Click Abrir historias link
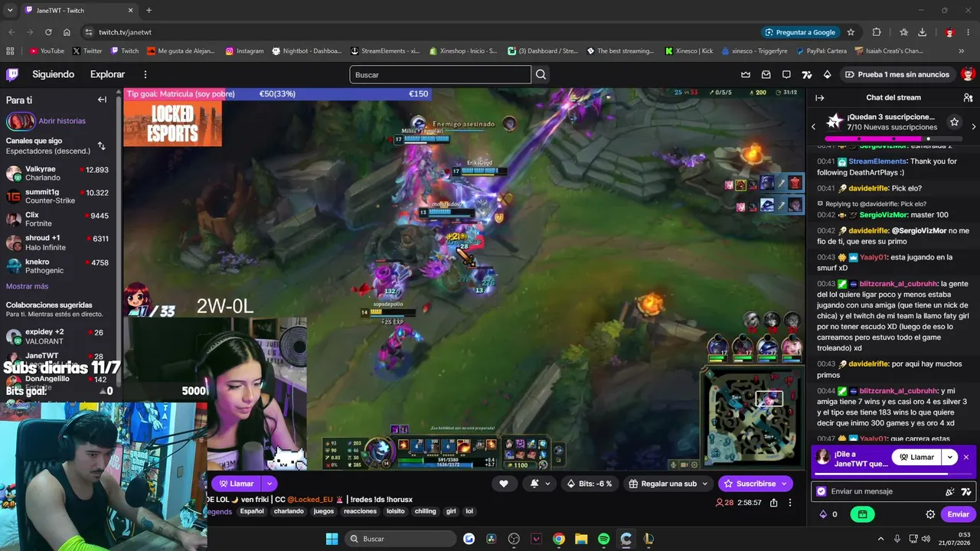The height and width of the screenshot is (551, 980). (x=62, y=121)
